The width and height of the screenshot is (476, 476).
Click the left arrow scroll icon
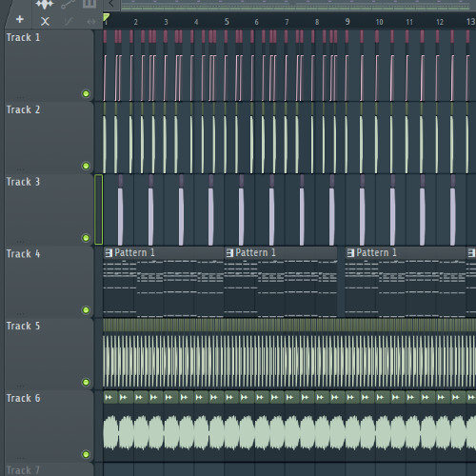111,4
